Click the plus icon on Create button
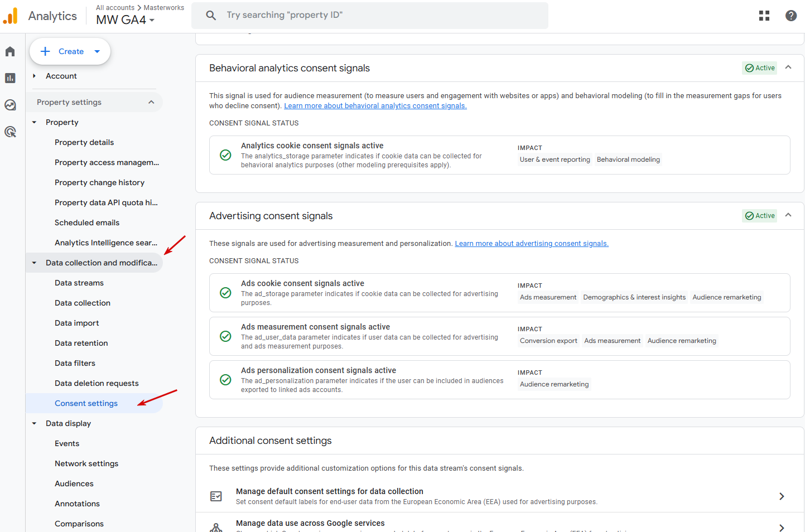This screenshot has width=805, height=532. tap(46, 51)
